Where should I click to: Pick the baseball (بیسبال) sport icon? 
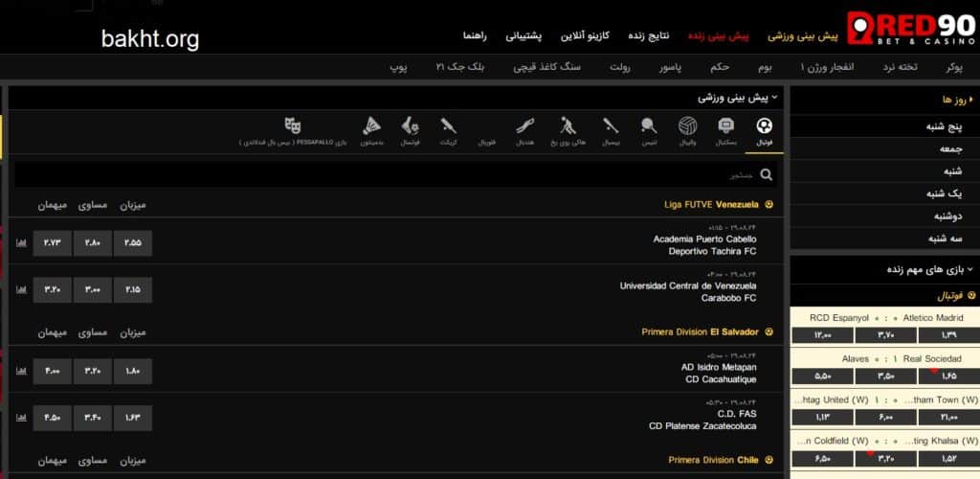(x=611, y=127)
